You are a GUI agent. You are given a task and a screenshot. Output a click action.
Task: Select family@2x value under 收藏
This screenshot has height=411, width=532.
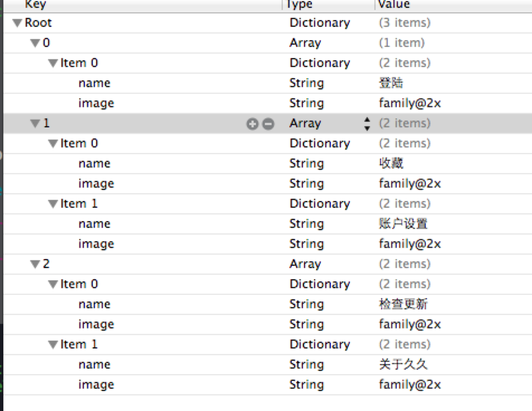tap(410, 184)
